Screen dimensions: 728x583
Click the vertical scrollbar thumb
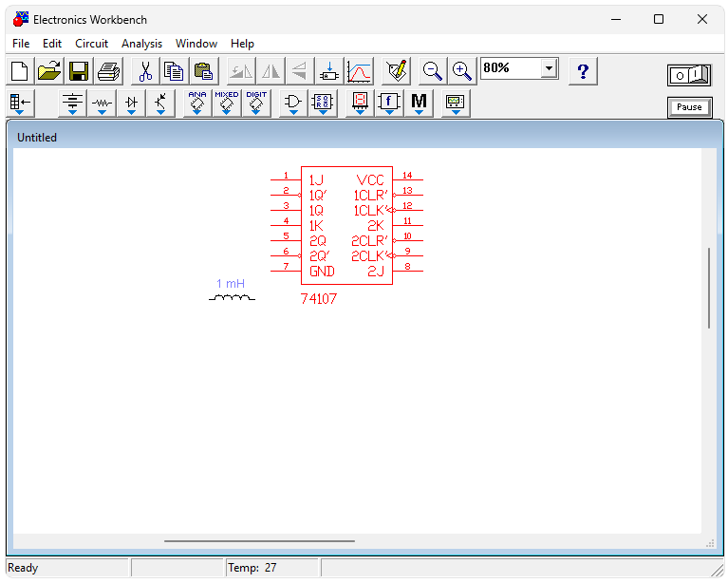[709, 288]
